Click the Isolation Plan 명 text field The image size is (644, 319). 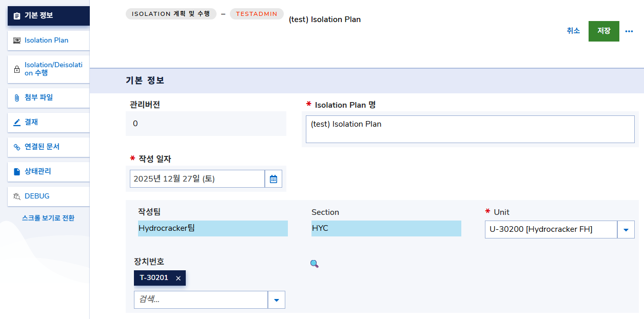[470, 129]
